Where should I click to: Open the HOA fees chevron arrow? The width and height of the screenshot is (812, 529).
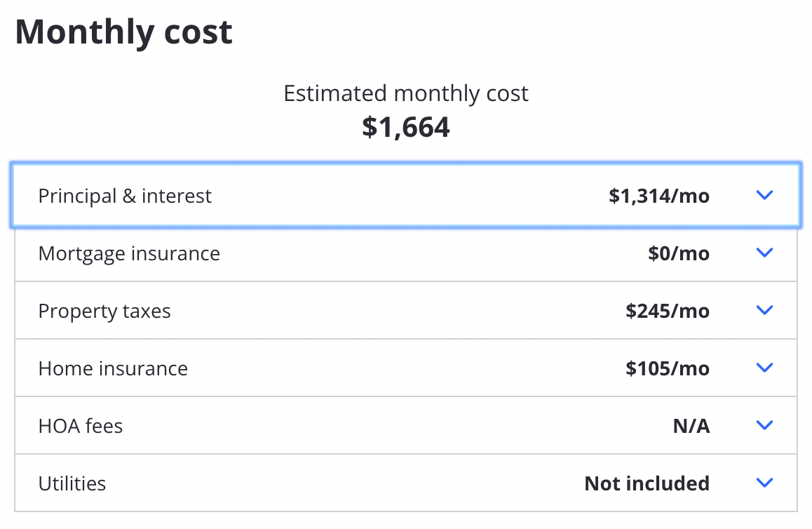pos(764,425)
